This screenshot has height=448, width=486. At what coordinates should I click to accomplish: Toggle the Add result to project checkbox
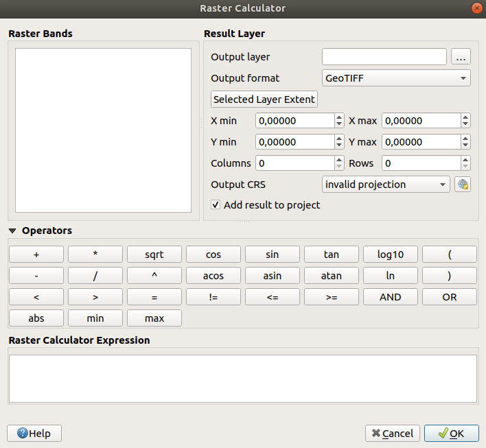click(216, 205)
